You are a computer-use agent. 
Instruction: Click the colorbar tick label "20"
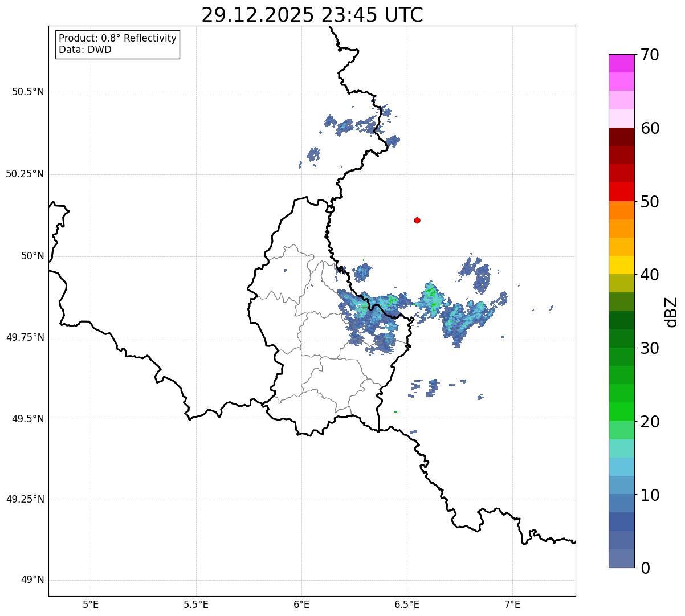point(649,422)
